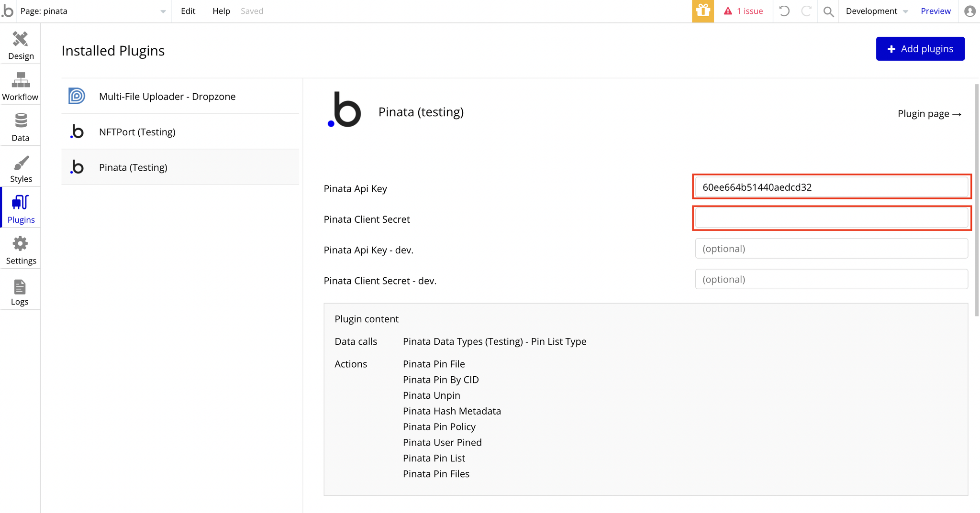Click the Data calls label

click(356, 341)
